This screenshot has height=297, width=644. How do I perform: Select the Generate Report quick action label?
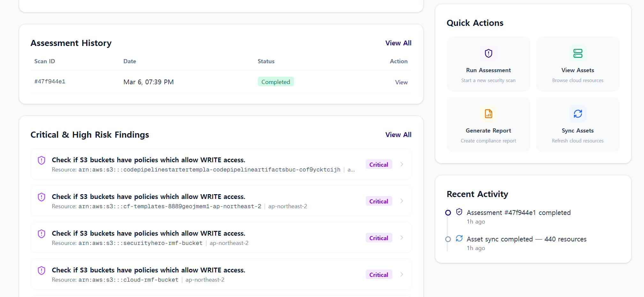[x=488, y=131]
